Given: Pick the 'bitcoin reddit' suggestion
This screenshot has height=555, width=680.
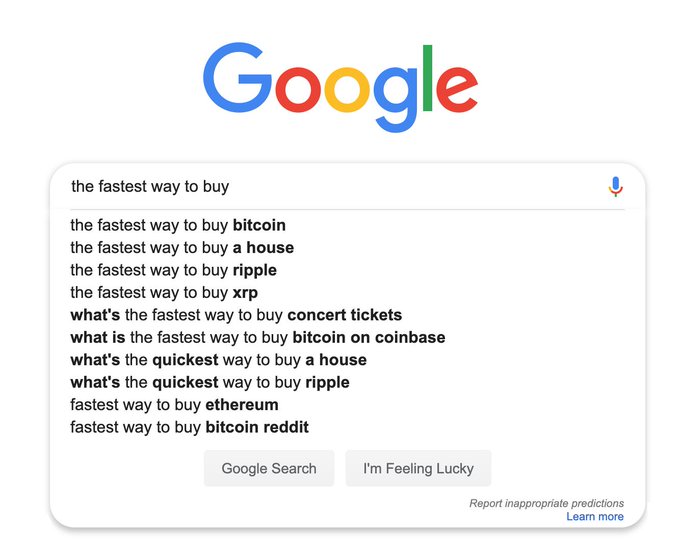Looking at the screenshot, I should coord(190,428).
